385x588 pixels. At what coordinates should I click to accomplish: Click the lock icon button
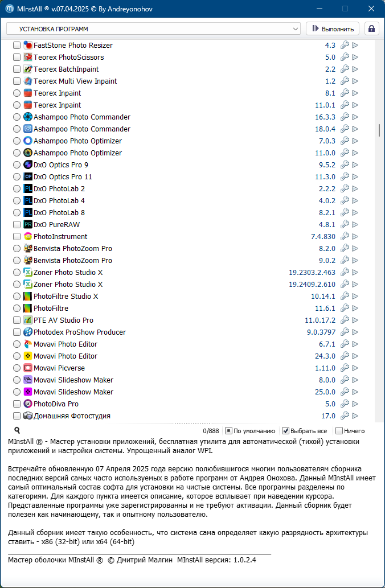(371, 28)
